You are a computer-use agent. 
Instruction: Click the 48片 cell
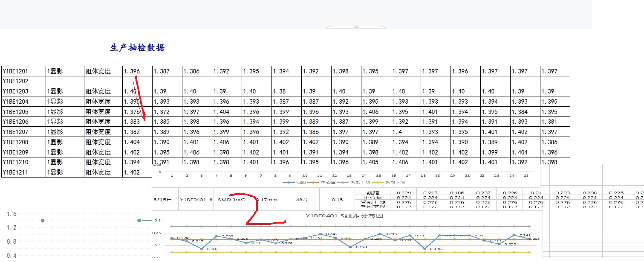pos(302,199)
